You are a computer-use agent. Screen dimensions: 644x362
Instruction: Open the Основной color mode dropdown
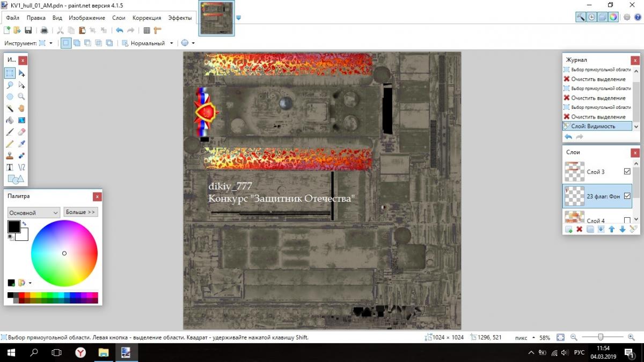point(33,212)
